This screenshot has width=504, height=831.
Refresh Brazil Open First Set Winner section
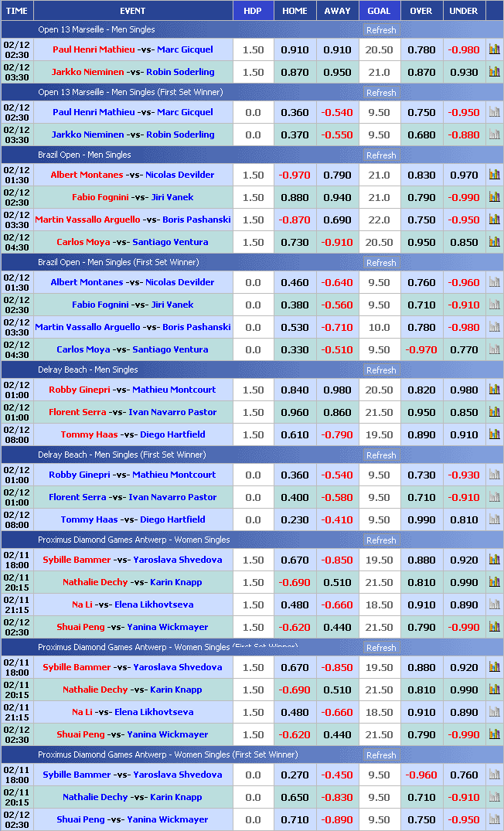(x=381, y=263)
